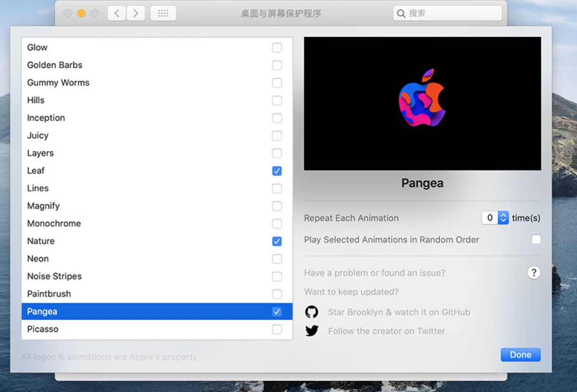This screenshot has width=577, height=392.
Task: Click the GitHub octocat icon
Action: 312,312
